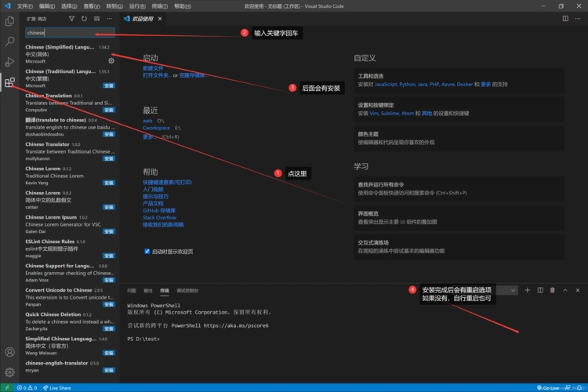Install Chinese Lorem by Kevin Yang

click(x=109, y=183)
